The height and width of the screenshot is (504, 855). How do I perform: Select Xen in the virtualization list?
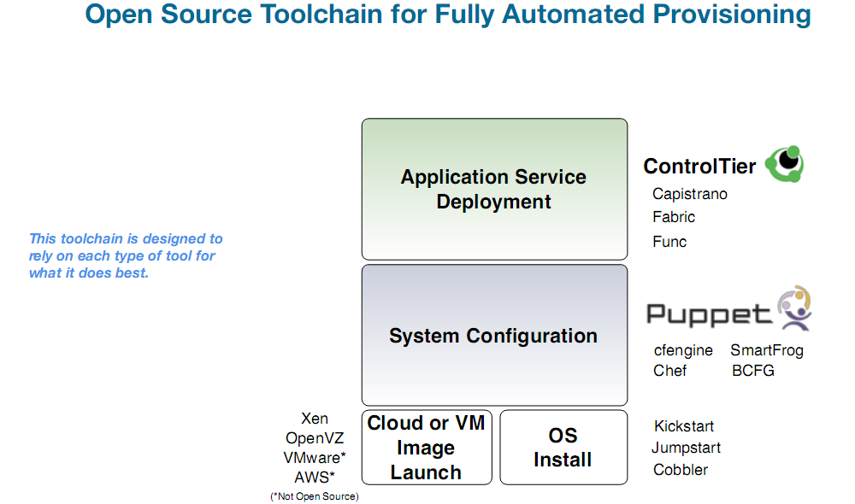tap(315, 419)
